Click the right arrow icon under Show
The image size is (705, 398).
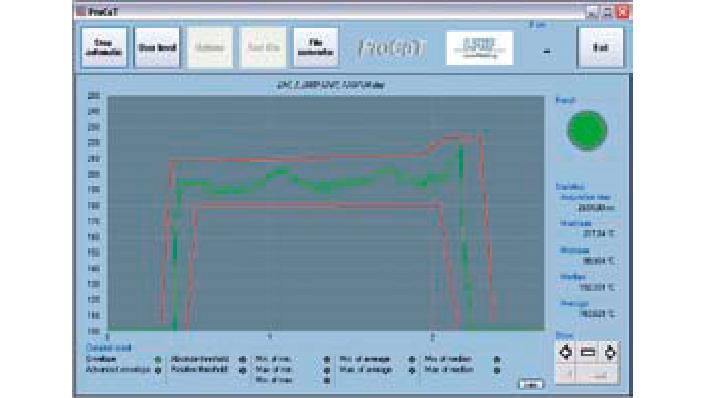coord(610,352)
